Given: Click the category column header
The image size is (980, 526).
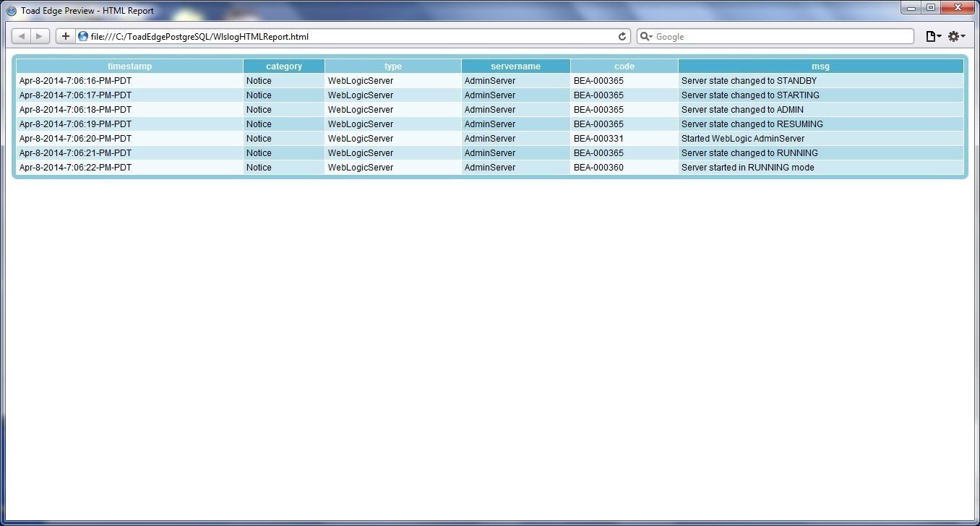Looking at the screenshot, I should pos(284,66).
